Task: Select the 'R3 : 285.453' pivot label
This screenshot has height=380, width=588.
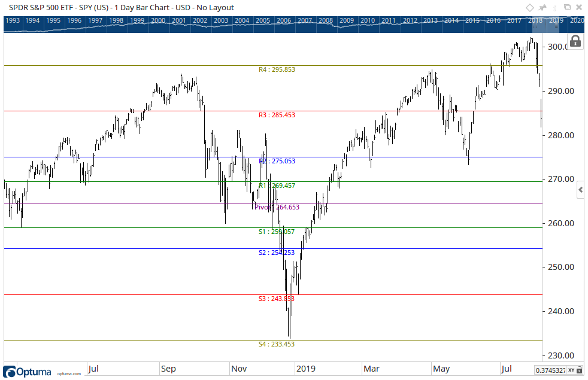Action: tap(277, 115)
